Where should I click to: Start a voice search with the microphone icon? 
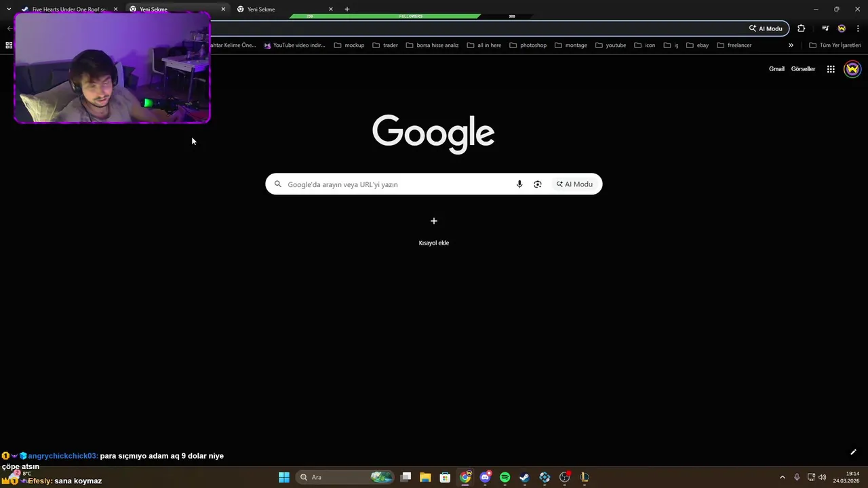pos(519,184)
